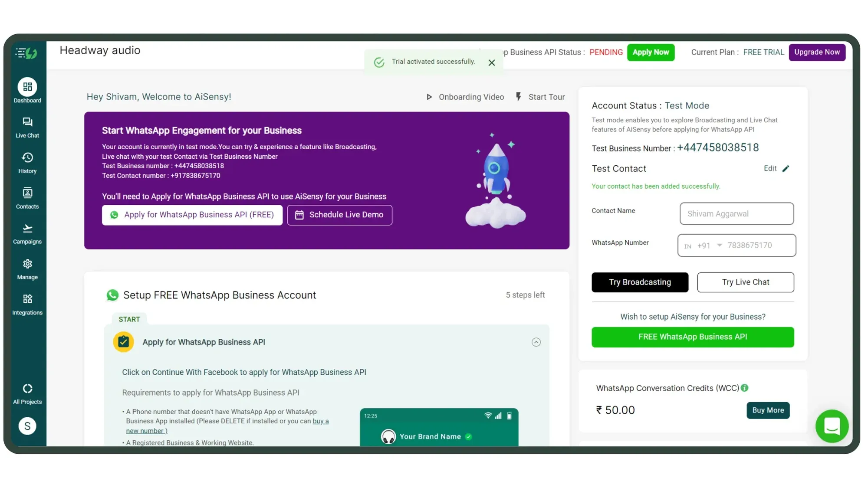Open Integrations panel

tap(27, 304)
